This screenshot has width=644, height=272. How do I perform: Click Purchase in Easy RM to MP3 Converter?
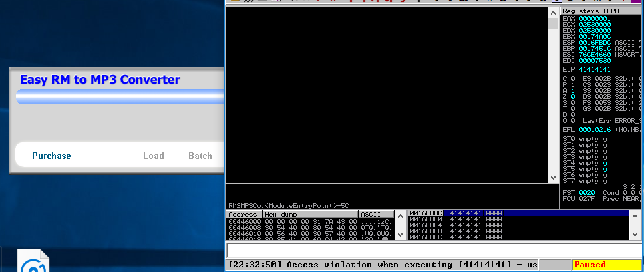[51, 156]
